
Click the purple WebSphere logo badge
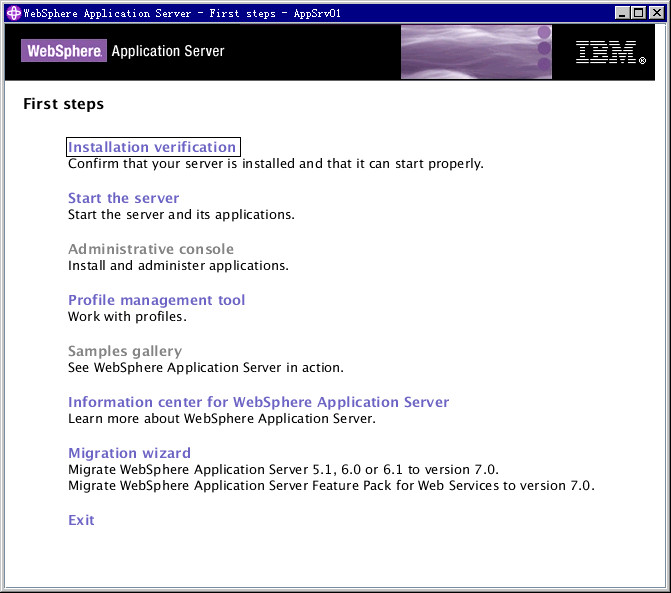63,51
